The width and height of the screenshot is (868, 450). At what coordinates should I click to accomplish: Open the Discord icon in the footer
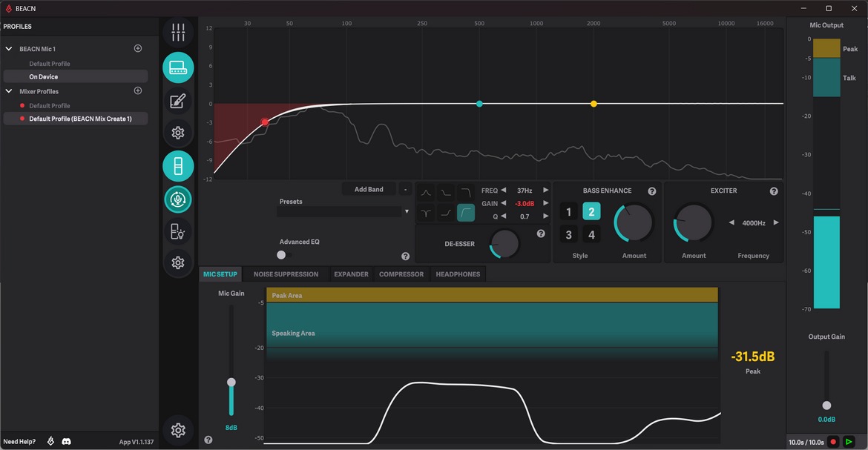click(x=67, y=441)
